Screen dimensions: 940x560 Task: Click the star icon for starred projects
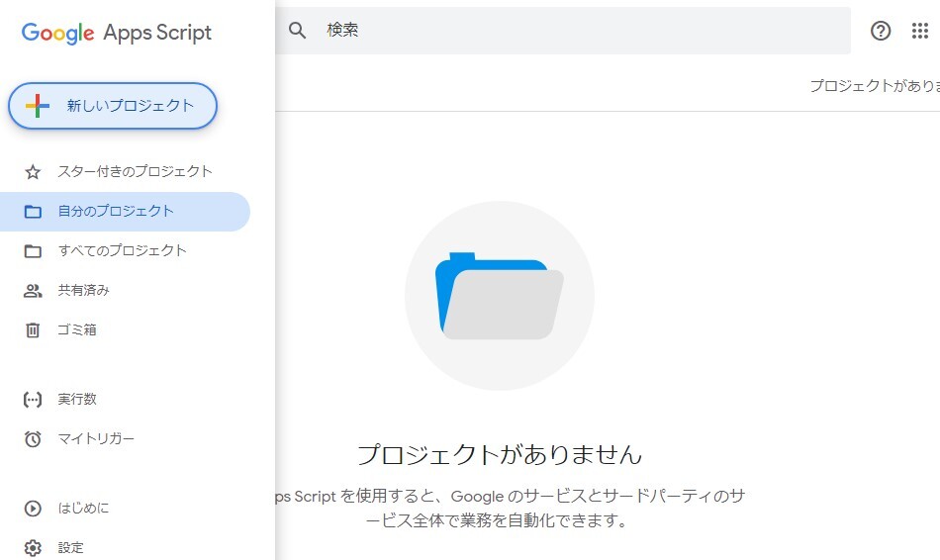33,172
